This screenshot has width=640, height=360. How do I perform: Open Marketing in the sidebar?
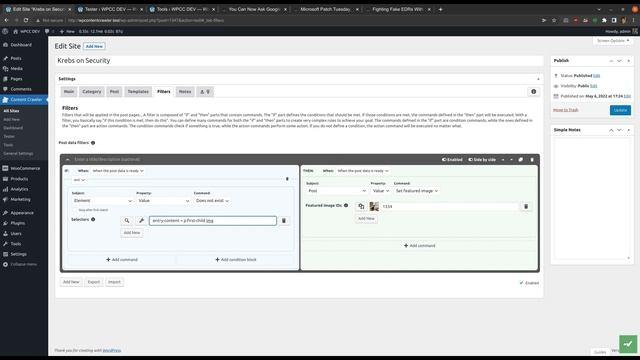coord(20,199)
